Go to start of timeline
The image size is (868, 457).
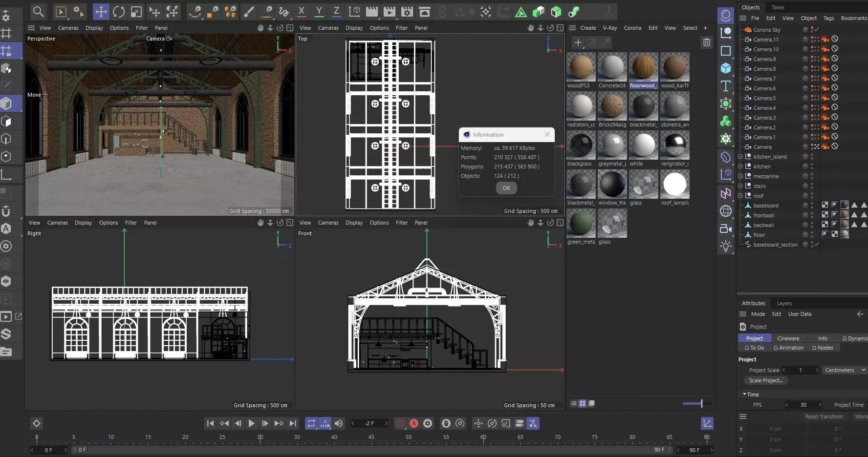(x=210, y=423)
